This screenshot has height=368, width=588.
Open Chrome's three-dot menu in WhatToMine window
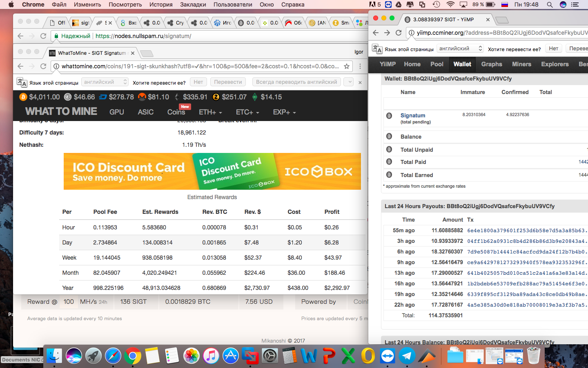click(x=360, y=66)
